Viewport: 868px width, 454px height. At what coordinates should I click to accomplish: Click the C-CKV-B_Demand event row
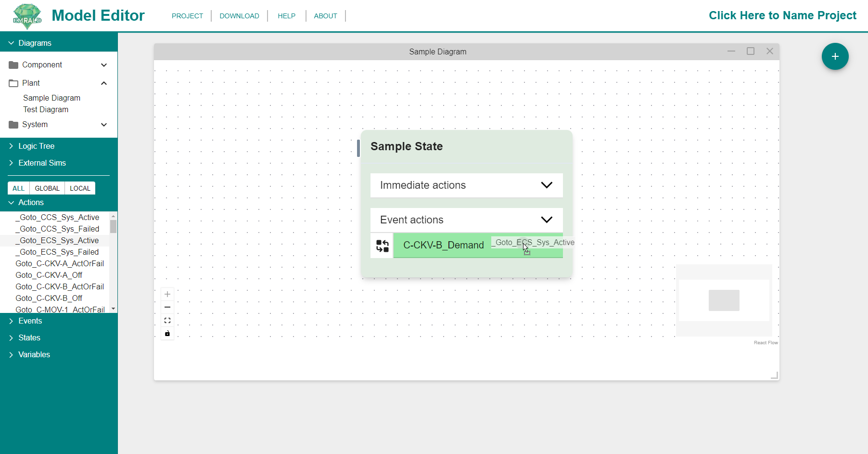point(478,246)
